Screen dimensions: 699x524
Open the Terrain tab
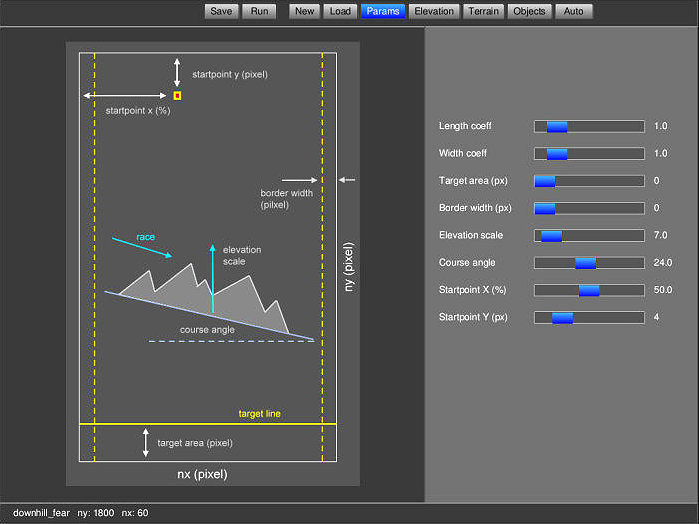483,11
